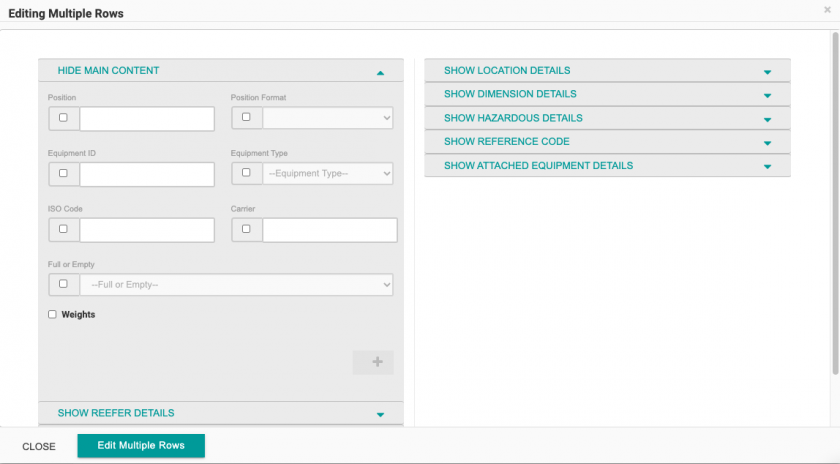The image size is (840, 464).
Task: Click the CLOSE button
Action: (x=39, y=446)
